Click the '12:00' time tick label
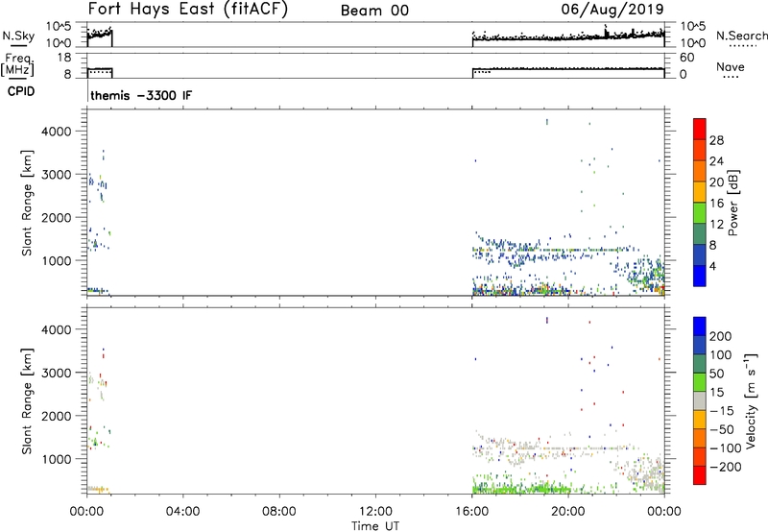The height and width of the screenshot is (532, 768). pos(375,512)
